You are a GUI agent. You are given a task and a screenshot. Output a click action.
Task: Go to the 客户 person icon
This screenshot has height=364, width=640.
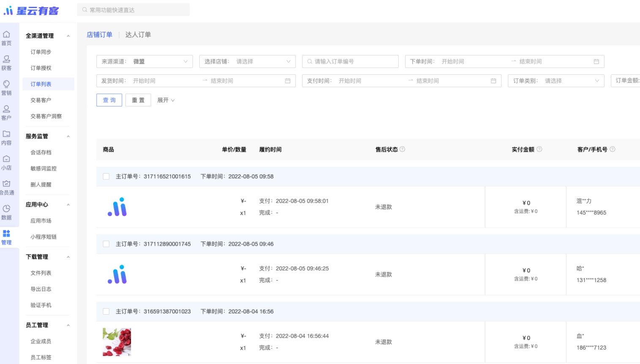tap(6, 109)
